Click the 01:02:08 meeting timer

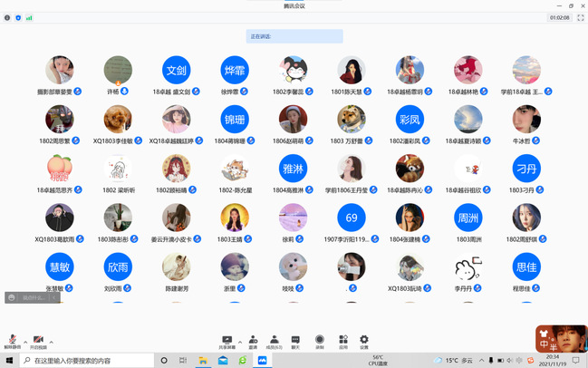559,17
